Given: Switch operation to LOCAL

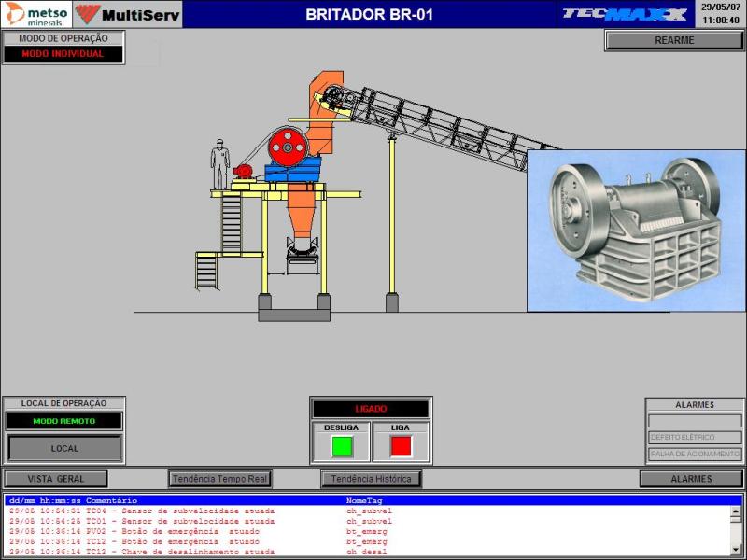Looking at the screenshot, I should (64, 448).
